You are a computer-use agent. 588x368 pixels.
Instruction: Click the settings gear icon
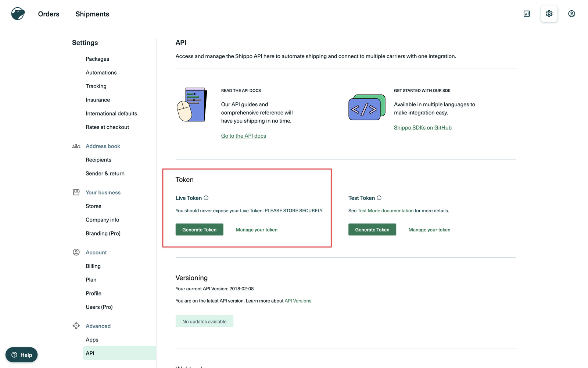(549, 14)
